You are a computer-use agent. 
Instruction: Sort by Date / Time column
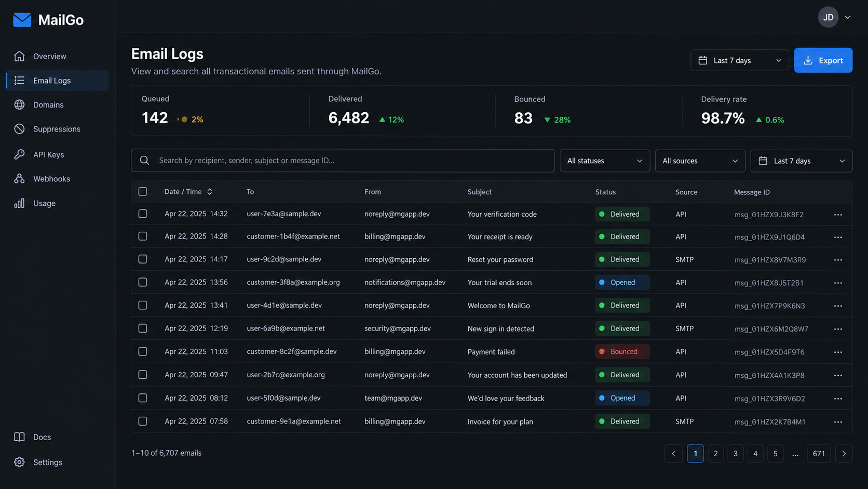188,192
